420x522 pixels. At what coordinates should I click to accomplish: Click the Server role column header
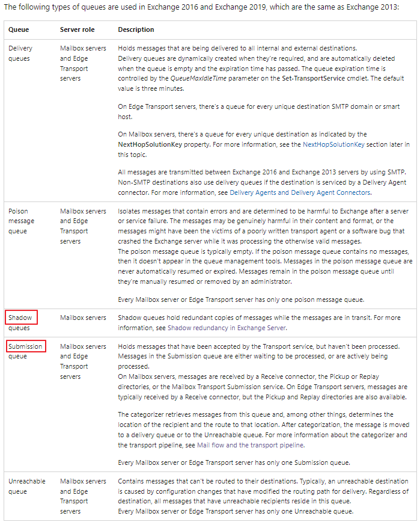coord(77,29)
